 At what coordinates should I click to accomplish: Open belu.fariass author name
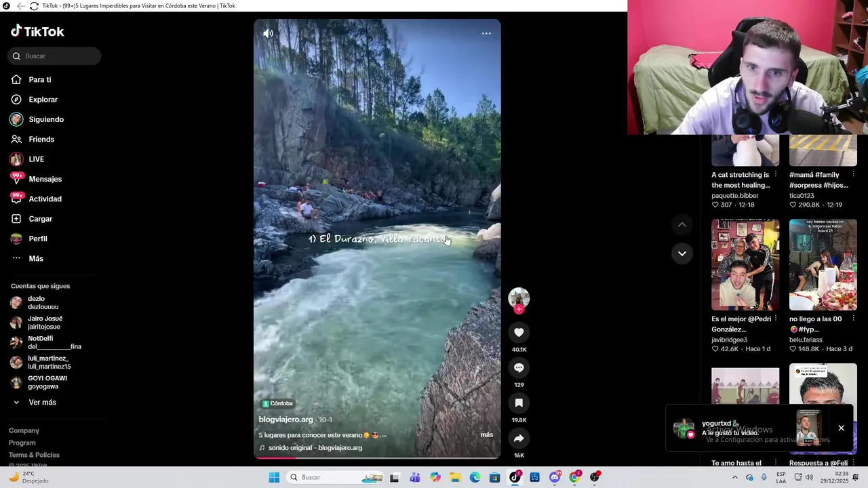[x=806, y=340]
